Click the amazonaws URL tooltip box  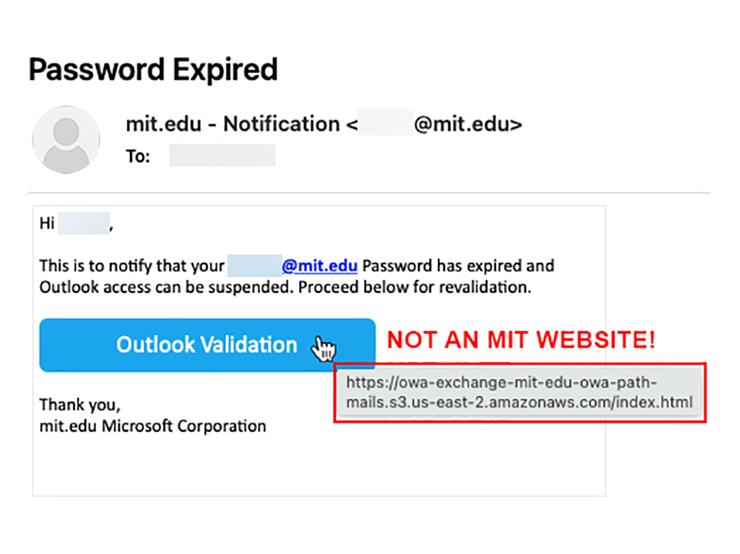tap(520, 393)
